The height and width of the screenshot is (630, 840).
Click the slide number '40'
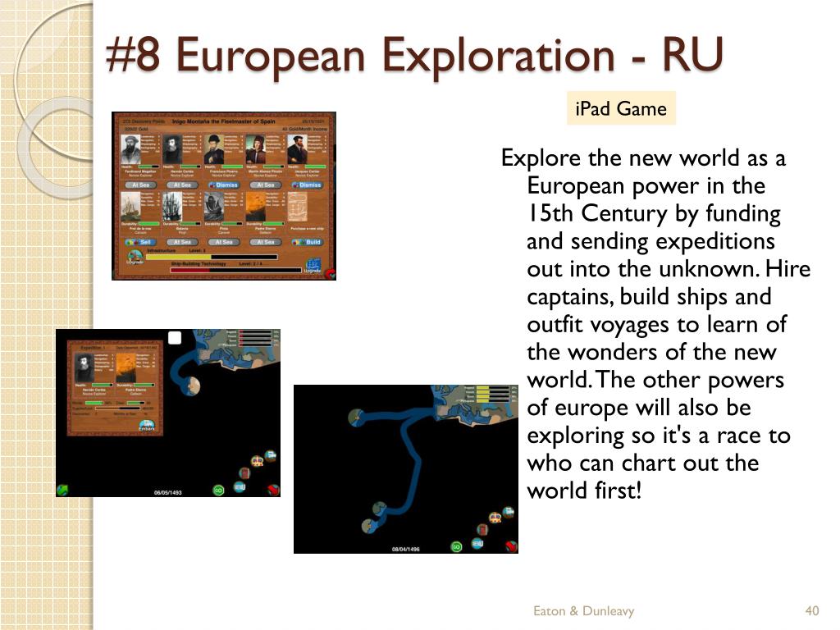pyautogui.click(x=812, y=611)
